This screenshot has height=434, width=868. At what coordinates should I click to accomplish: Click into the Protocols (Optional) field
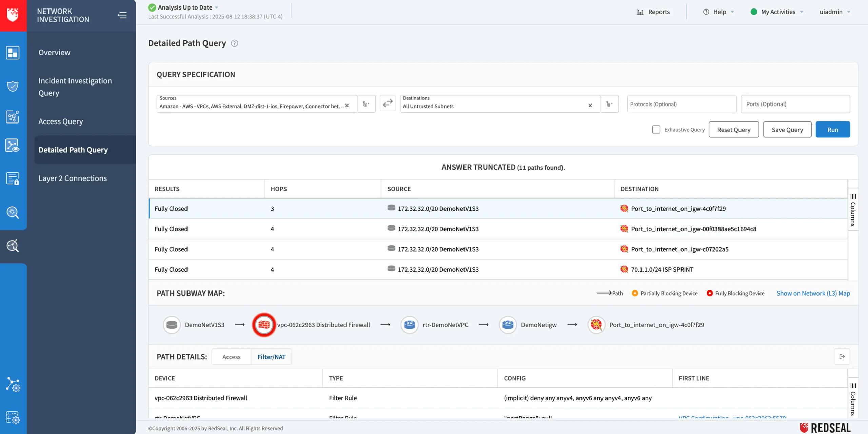pyautogui.click(x=682, y=104)
